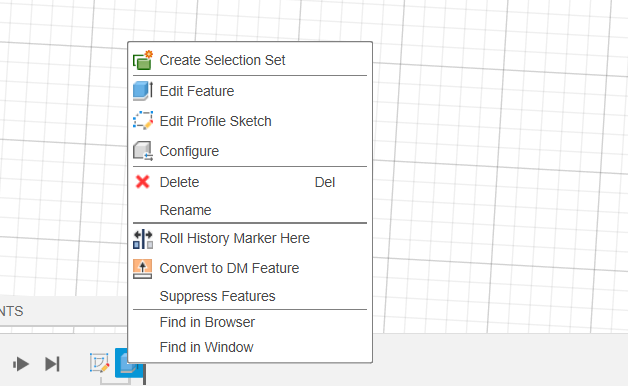
Task: Select the sketch feature in the timeline
Action: coord(99,363)
